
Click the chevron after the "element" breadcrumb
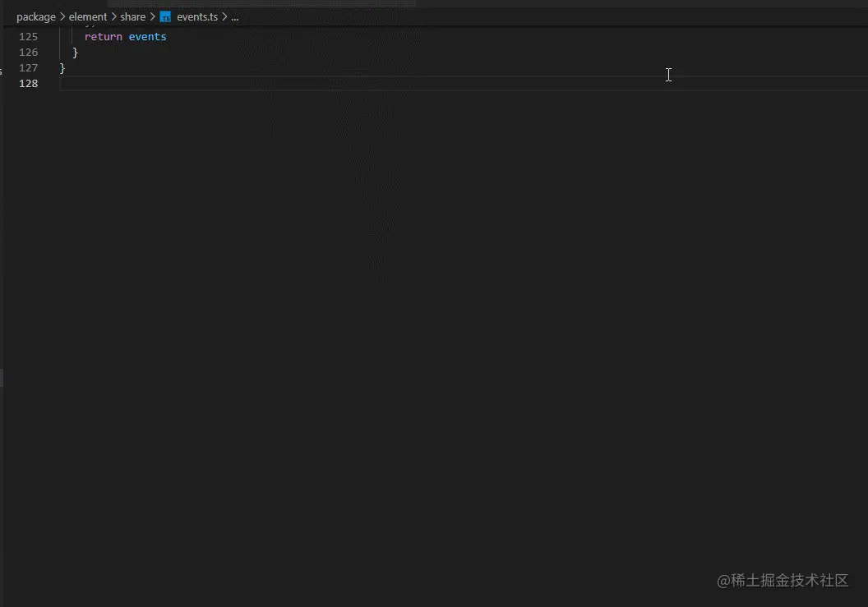click(x=113, y=16)
